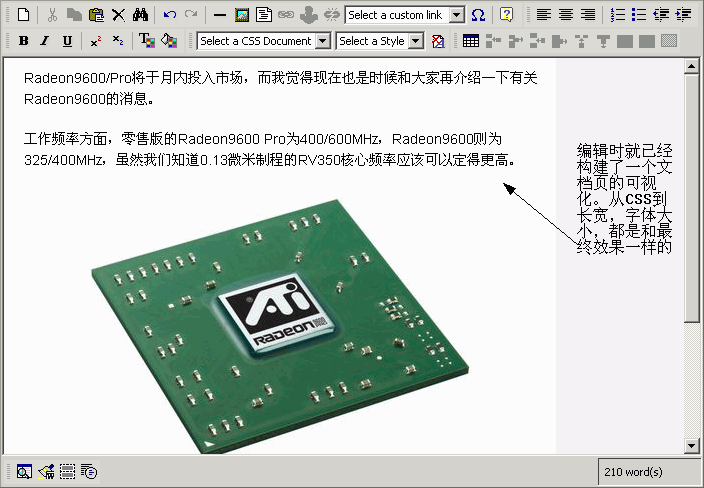The width and height of the screenshot is (704, 488).
Task: Align text to the left
Action: [x=544, y=15]
